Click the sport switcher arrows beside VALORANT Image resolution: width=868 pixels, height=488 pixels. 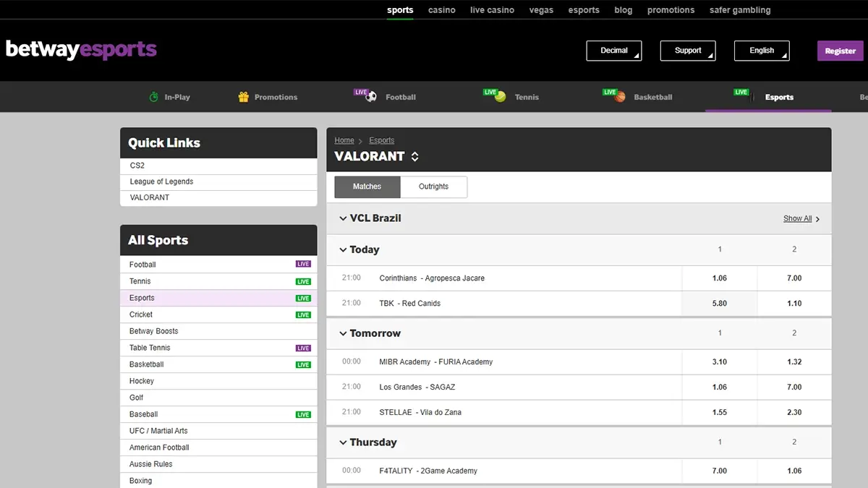414,156
